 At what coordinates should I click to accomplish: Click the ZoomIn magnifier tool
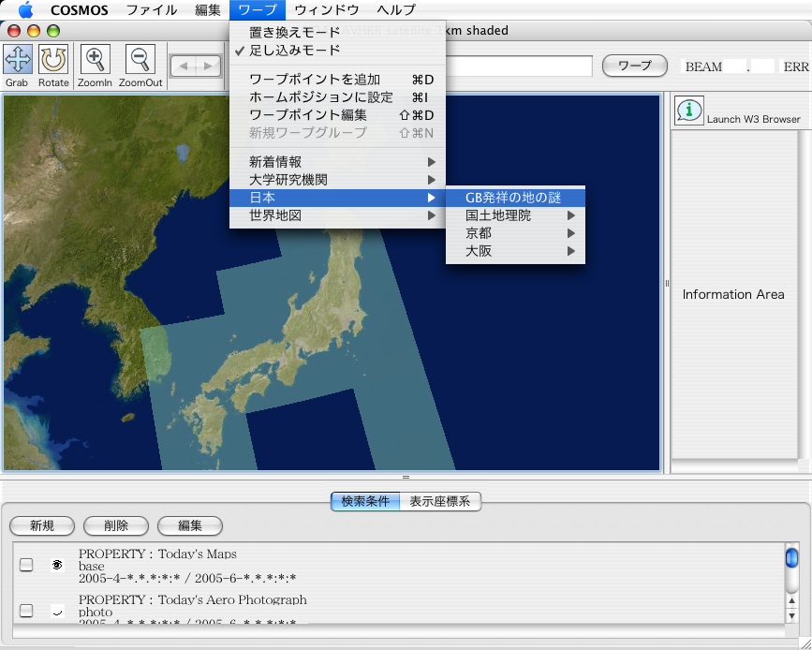[95, 59]
